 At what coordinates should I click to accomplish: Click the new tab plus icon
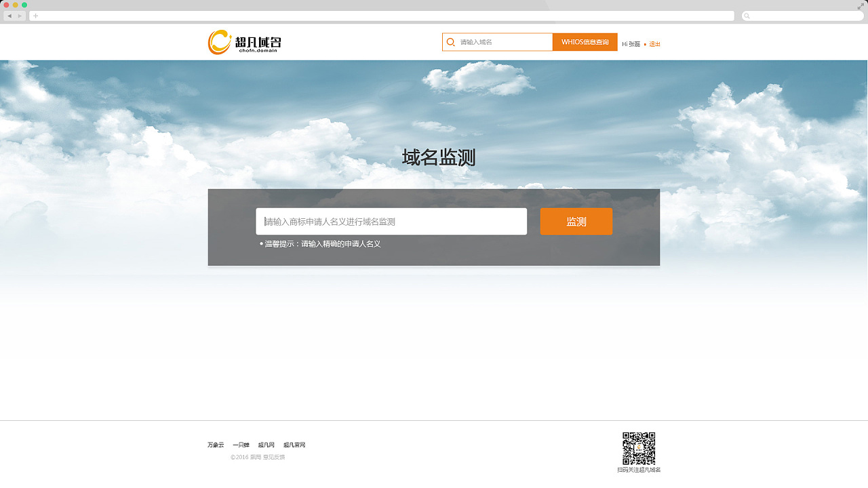[x=34, y=15]
